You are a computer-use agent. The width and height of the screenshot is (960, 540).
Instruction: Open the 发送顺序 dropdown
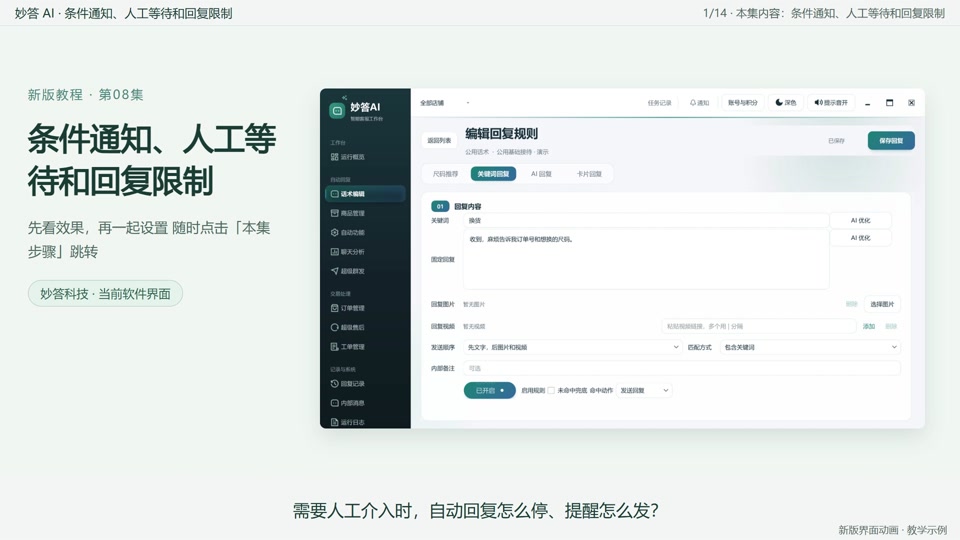tap(572, 347)
